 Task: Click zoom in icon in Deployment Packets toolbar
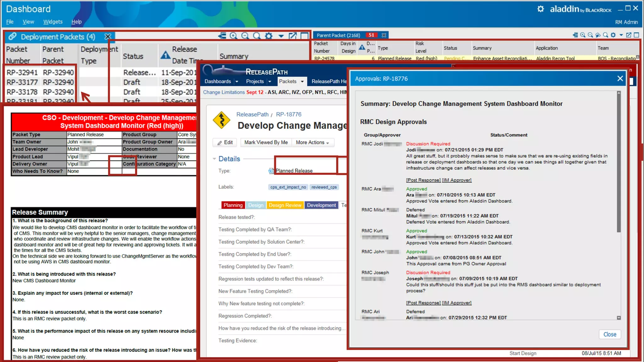click(x=233, y=36)
